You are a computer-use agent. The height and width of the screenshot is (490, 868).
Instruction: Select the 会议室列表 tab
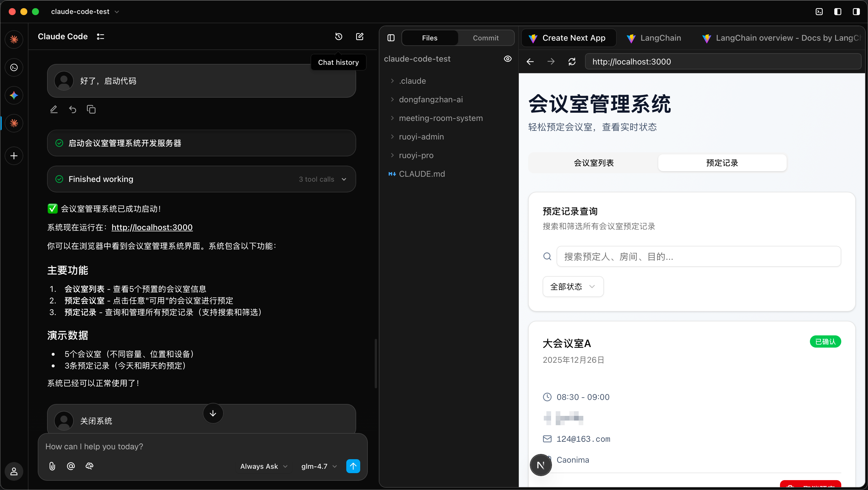[x=593, y=163]
